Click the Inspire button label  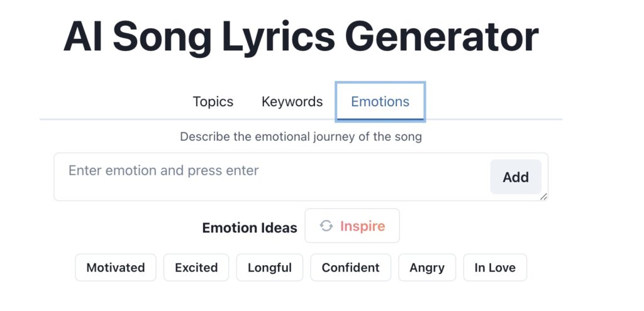coord(362,226)
